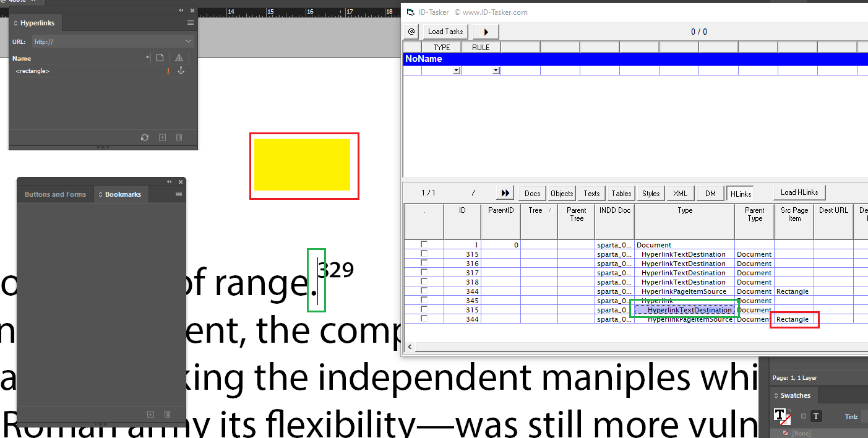Open the RULE column dropdown
This screenshot has height=438, width=868.
pyautogui.click(x=496, y=70)
